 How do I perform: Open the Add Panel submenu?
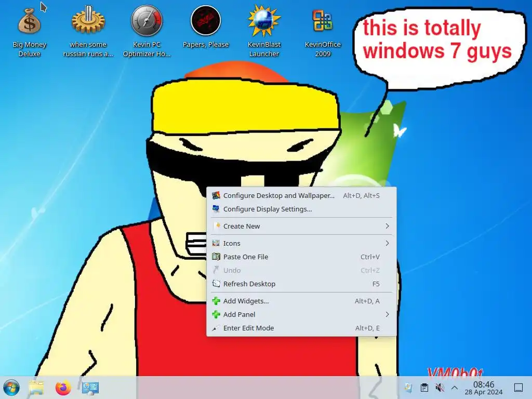pyautogui.click(x=301, y=314)
